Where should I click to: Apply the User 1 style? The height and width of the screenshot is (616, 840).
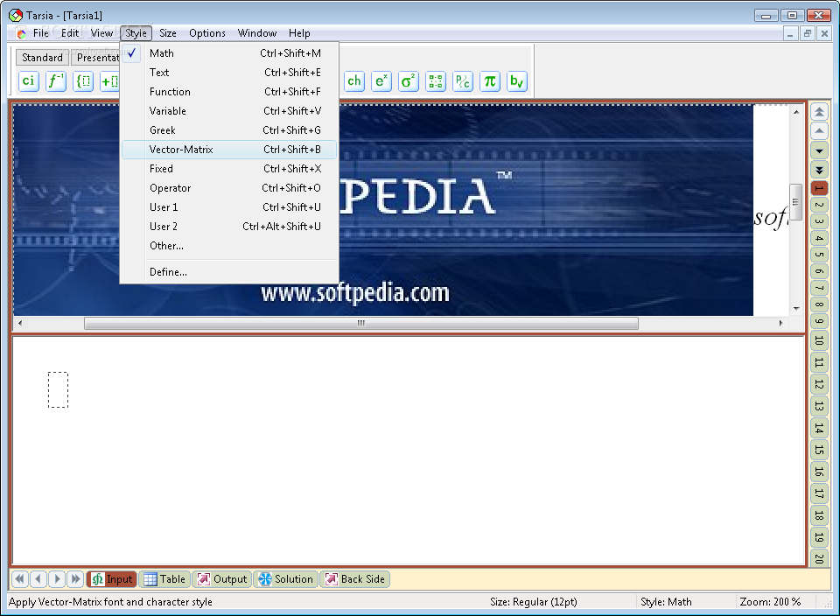pos(229,207)
